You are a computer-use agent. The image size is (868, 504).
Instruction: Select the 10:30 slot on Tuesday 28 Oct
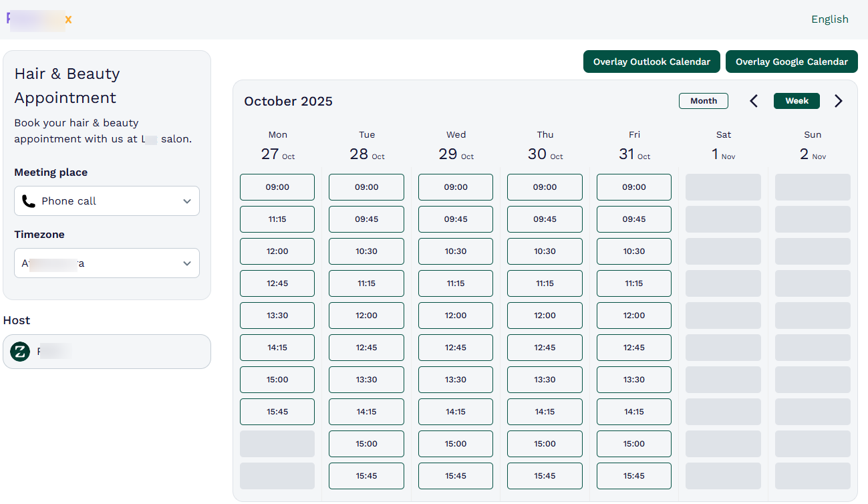366,251
